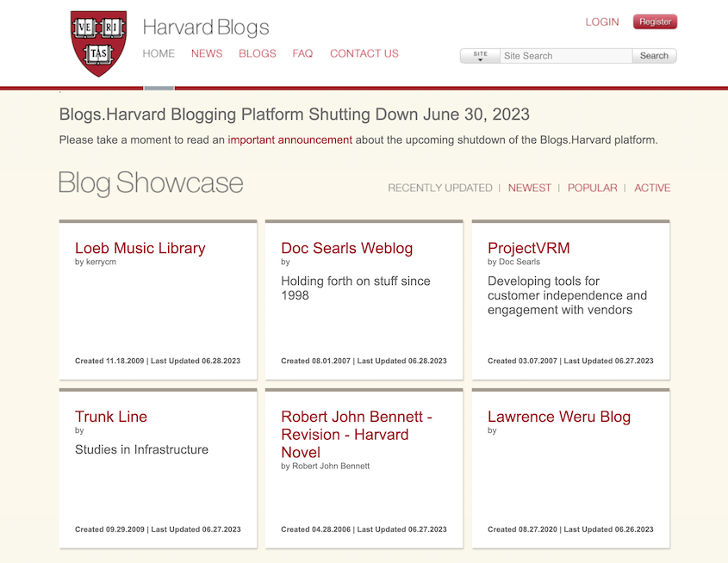This screenshot has height=563, width=728.
Task: Filter by ACTIVE blogs
Action: click(x=652, y=188)
